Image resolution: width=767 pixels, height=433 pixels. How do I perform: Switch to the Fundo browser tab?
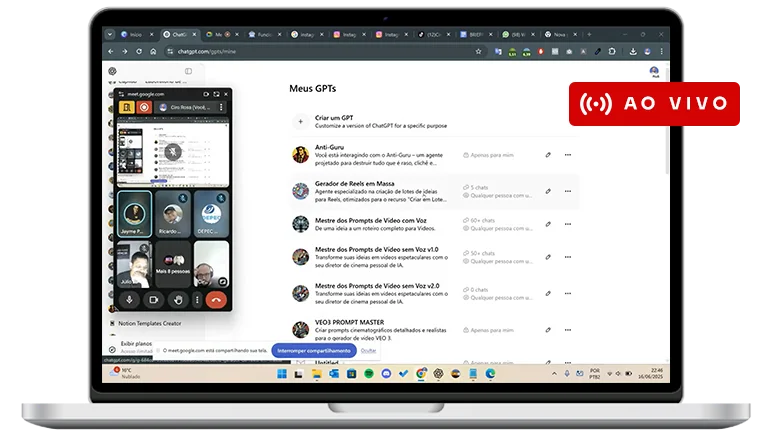tap(264, 34)
